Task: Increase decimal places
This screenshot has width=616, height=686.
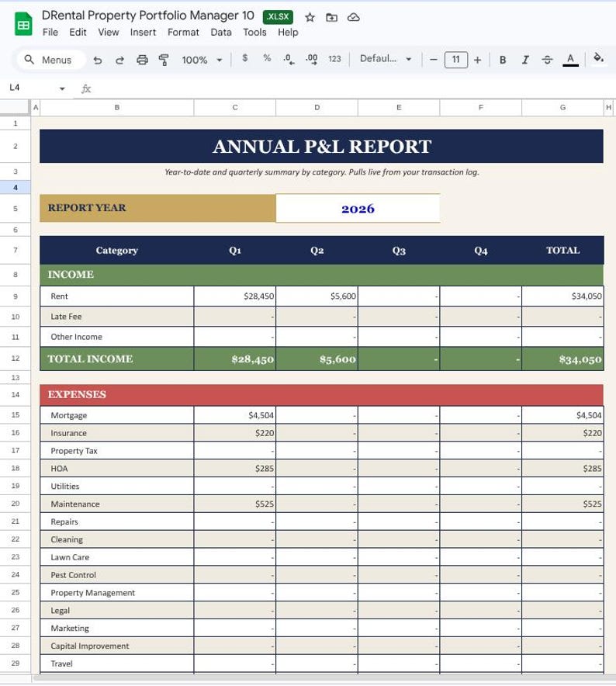Action: 312,59
